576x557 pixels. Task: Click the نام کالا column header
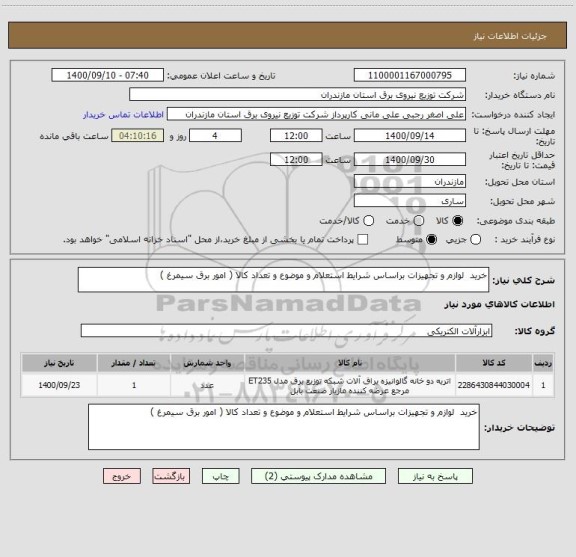tap(350, 363)
